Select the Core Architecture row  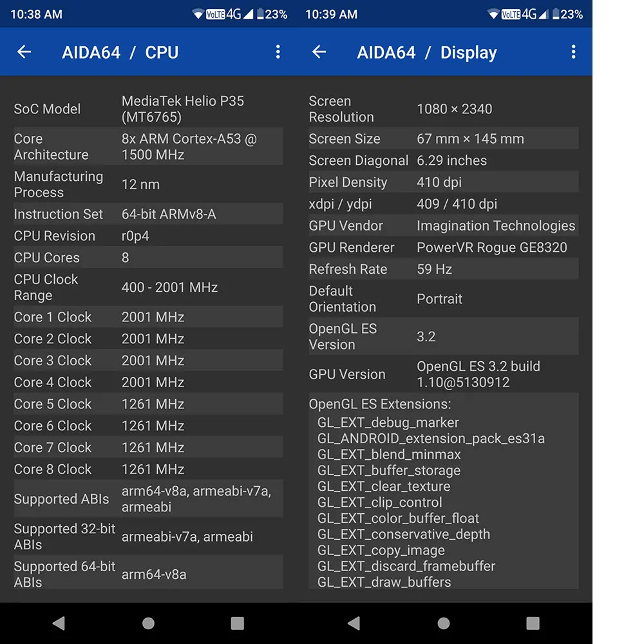[148, 147]
